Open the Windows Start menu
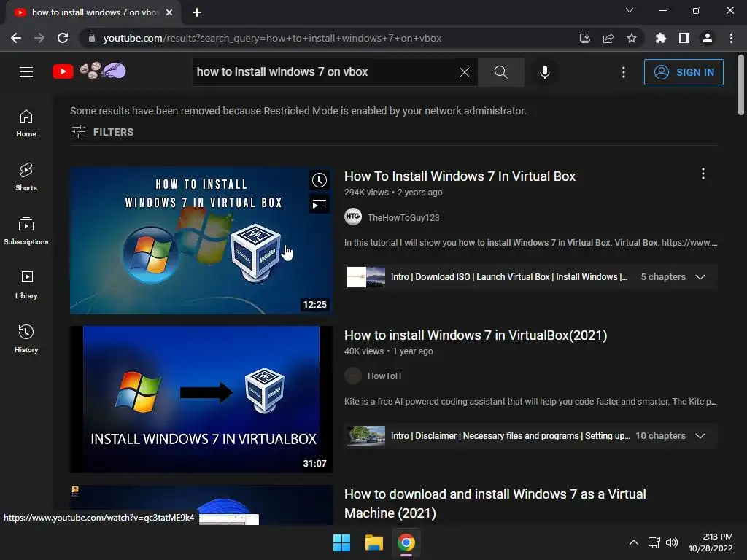747x560 pixels. coord(341,542)
